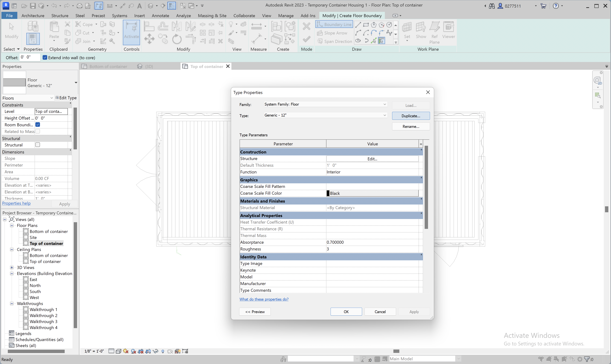Expand the 3D Views tree node
Image resolution: width=611 pixels, height=364 pixels.
[11, 267]
